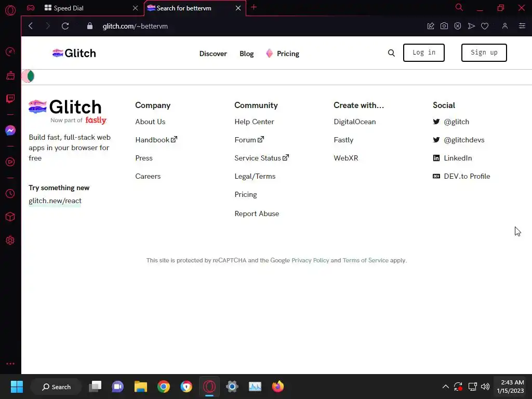The image size is (532, 399).
Task: Open Firefox from the taskbar
Action: (x=277, y=387)
